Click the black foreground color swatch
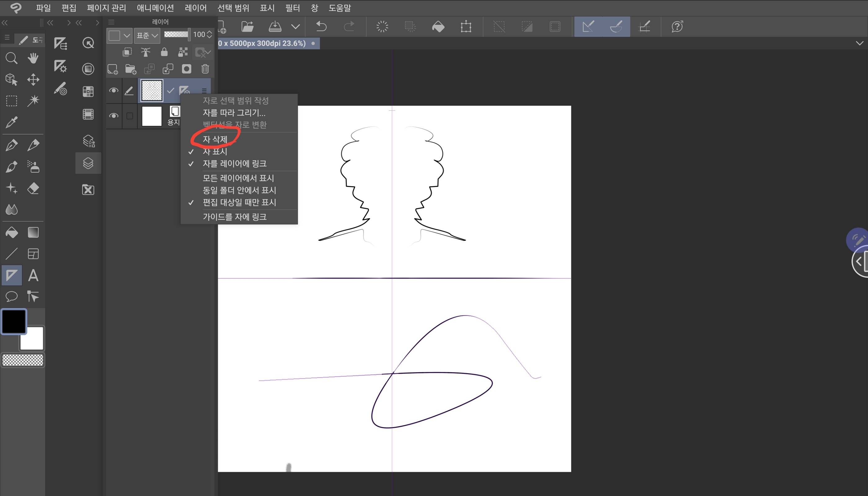This screenshot has width=868, height=496. pos(14,321)
